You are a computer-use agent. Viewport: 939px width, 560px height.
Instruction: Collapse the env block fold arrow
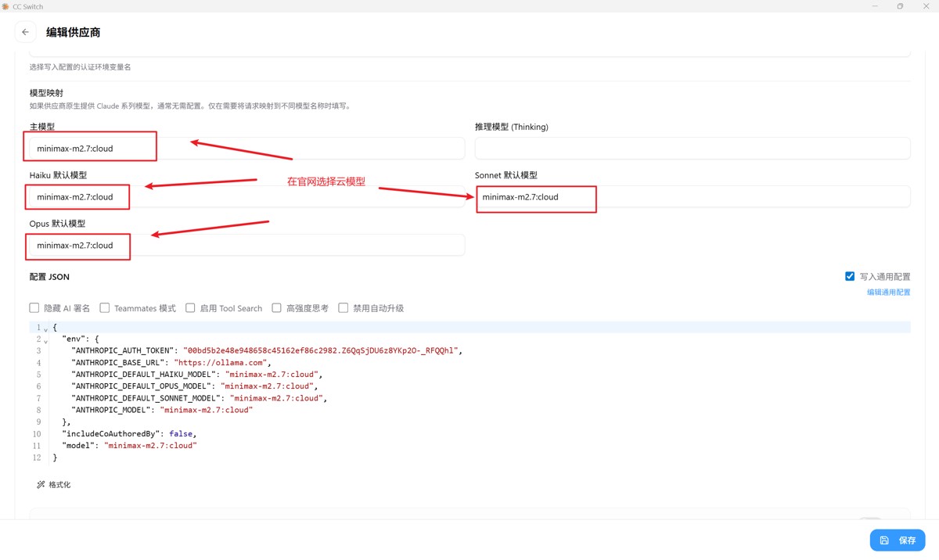coord(45,341)
